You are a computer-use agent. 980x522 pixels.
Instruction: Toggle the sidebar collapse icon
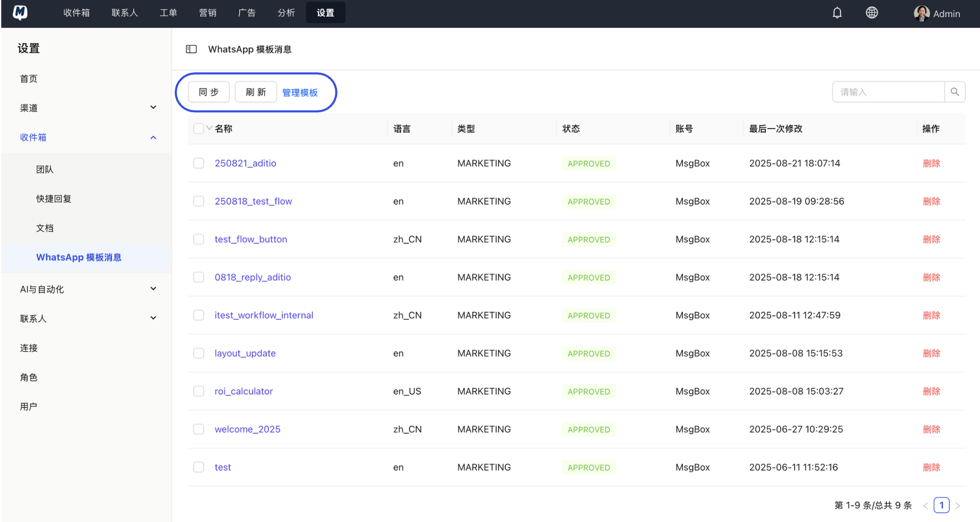pyautogui.click(x=191, y=49)
